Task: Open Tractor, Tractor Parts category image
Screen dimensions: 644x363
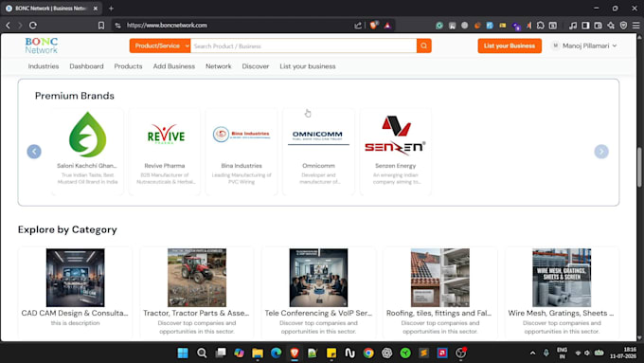Action: (x=197, y=278)
